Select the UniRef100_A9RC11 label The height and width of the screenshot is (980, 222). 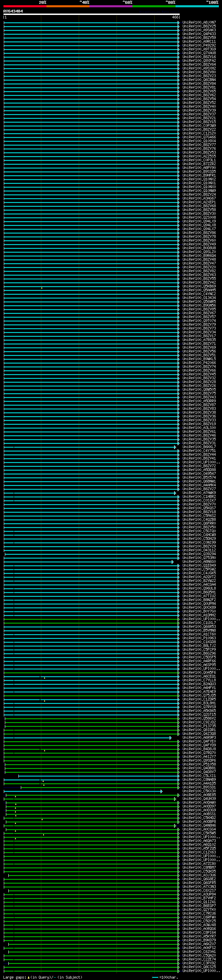[199, 41]
